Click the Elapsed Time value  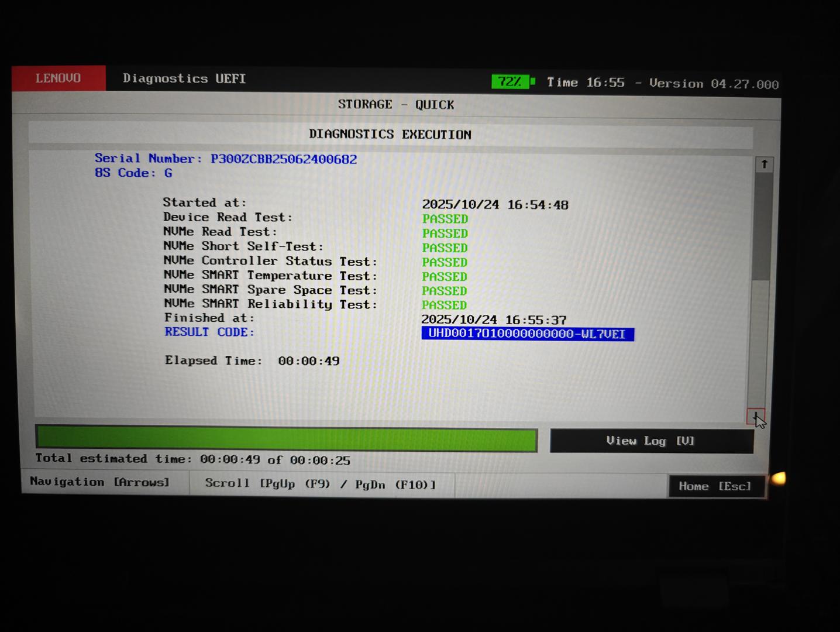308,361
